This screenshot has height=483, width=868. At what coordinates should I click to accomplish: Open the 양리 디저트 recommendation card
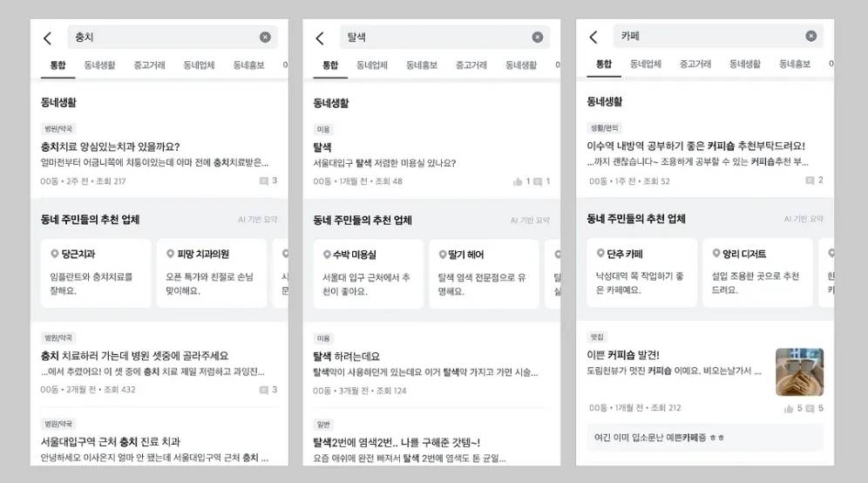pyautogui.click(x=758, y=273)
